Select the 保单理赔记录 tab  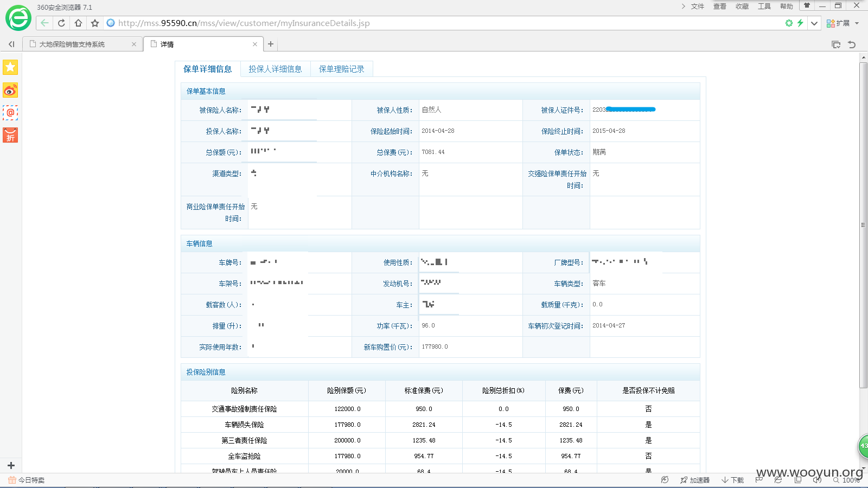[x=342, y=69]
